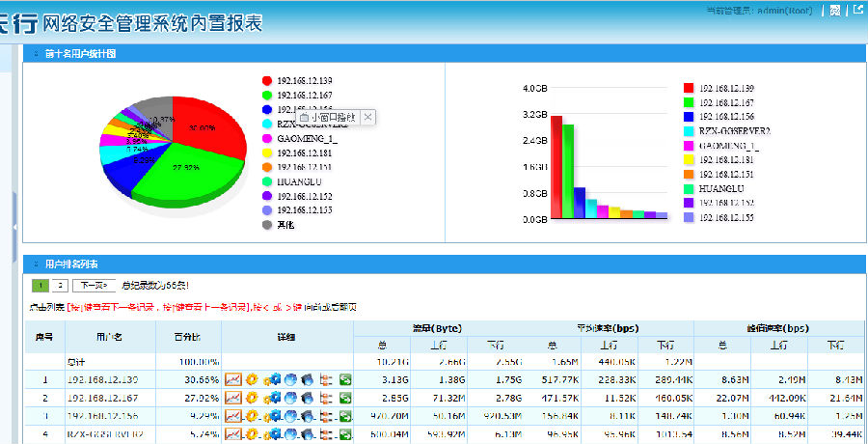Collapse the 用户排名列表 panel
The height and width of the screenshot is (444, 868).
36,264
